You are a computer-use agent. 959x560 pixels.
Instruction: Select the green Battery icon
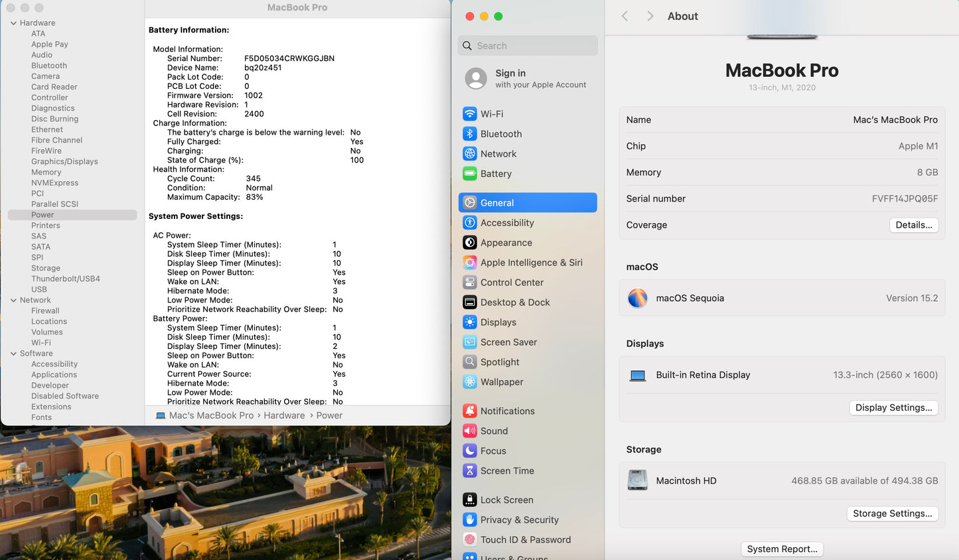click(x=470, y=174)
